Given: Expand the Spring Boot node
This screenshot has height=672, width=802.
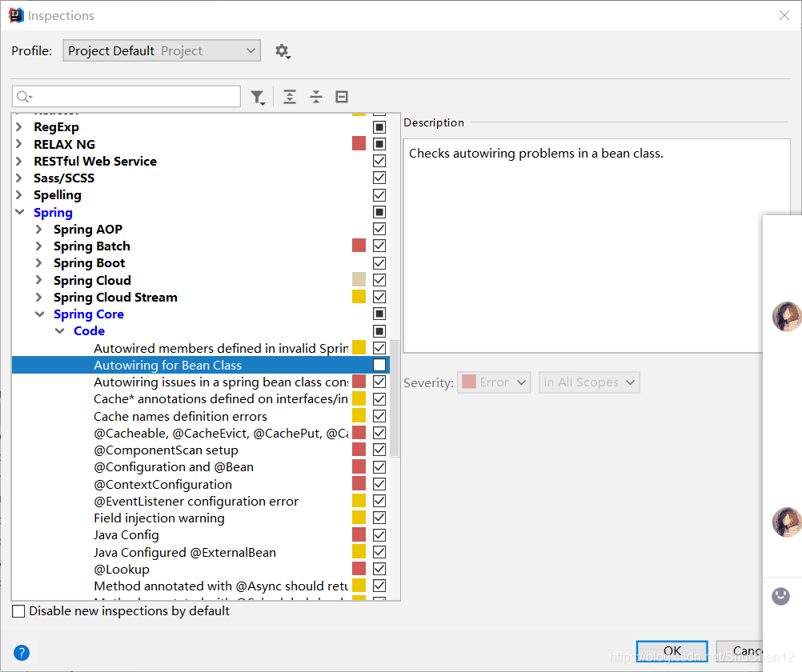Looking at the screenshot, I should [x=39, y=262].
